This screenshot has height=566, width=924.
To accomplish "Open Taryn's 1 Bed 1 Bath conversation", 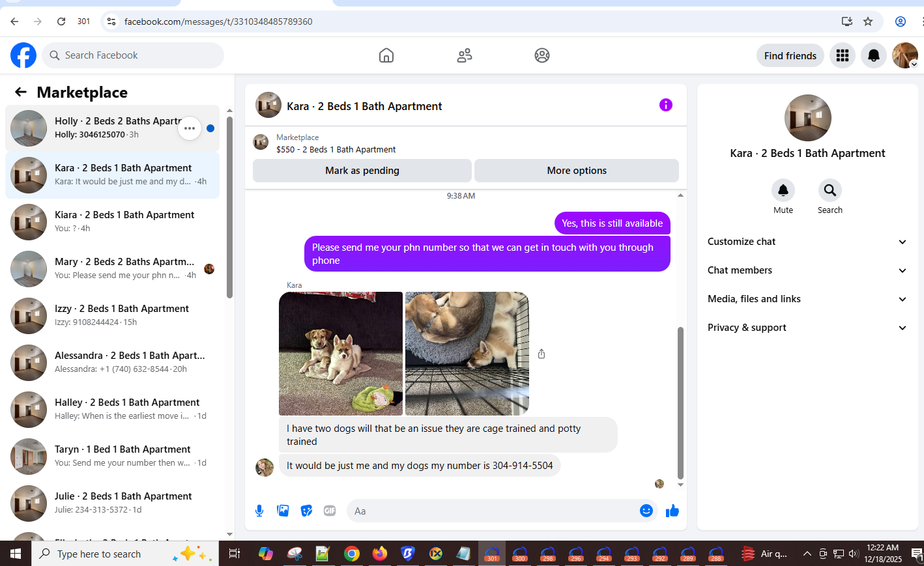I will coord(112,457).
